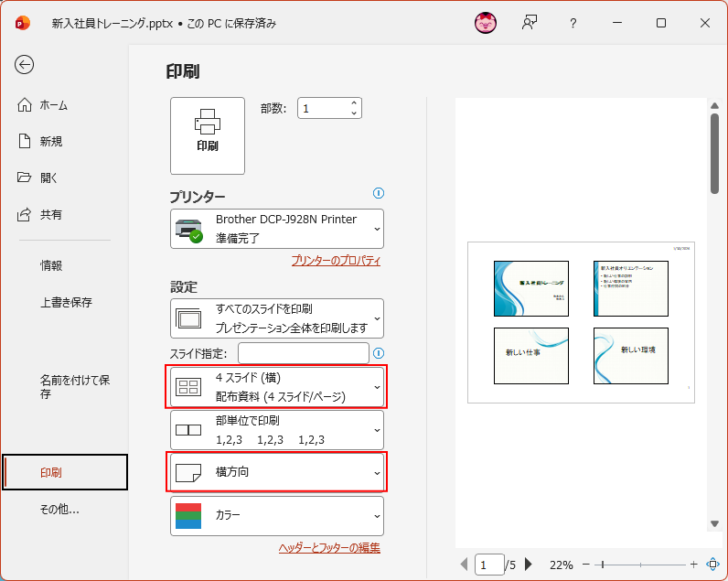Open the 横方向 orientation dropdown

277,472
